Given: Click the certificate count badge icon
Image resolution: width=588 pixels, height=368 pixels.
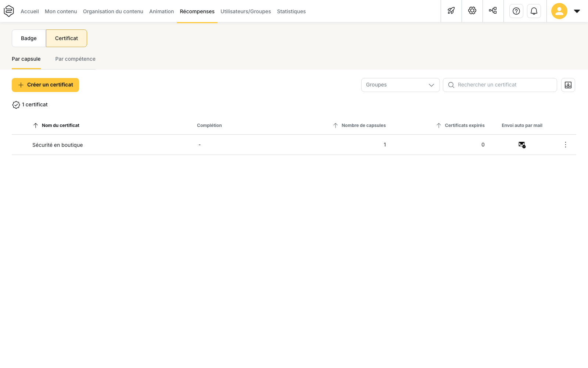Looking at the screenshot, I should pos(16,105).
